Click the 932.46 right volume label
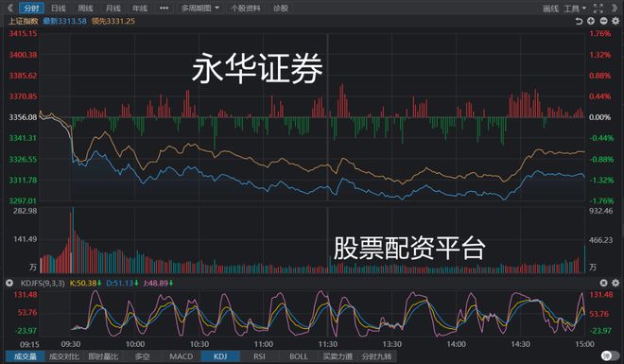 tap(601, 211)
